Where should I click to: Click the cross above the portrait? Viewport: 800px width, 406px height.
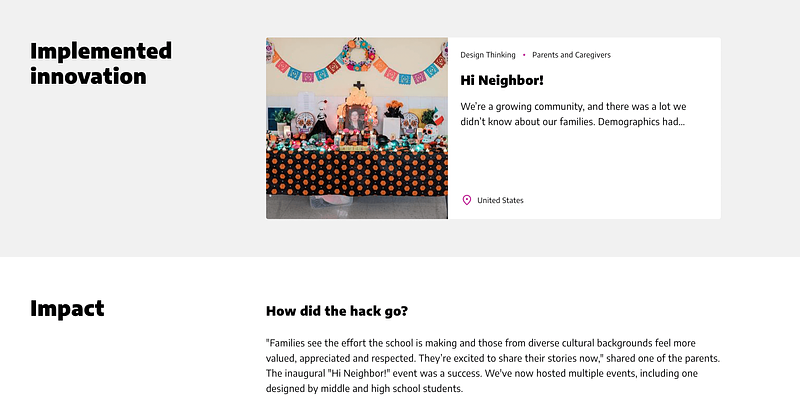click(356, 88)
